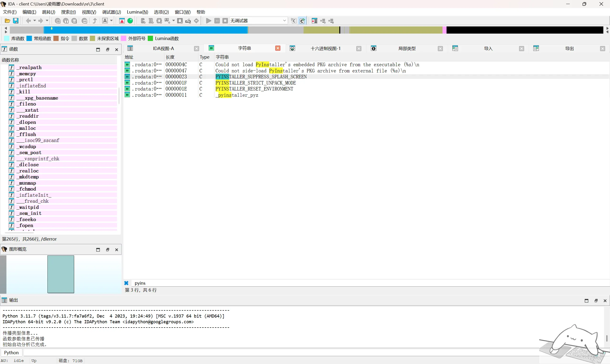Open the breakpoint list toolbar icon
610x364 pixels.
pos(315,21)
